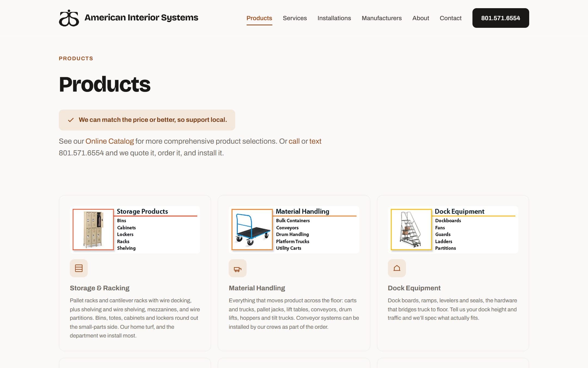
Task: Open the Services menu item
Action: pyautogui.click(x=295, y=18)
